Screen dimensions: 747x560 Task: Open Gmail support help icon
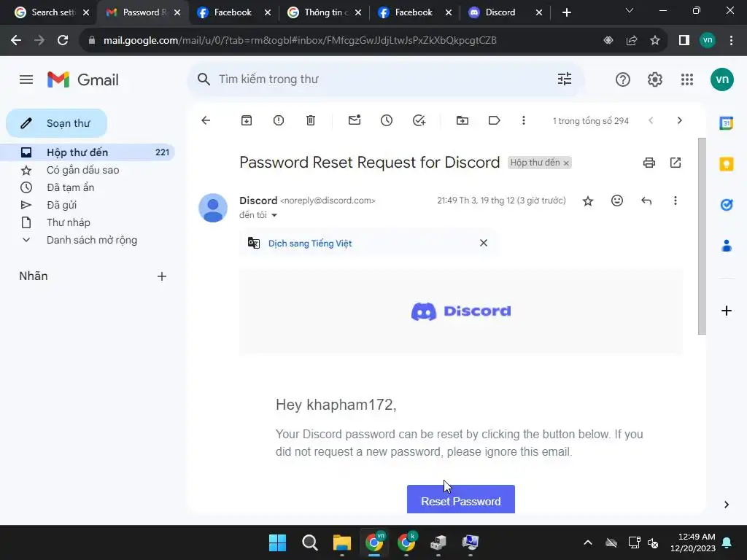point(623,79)
